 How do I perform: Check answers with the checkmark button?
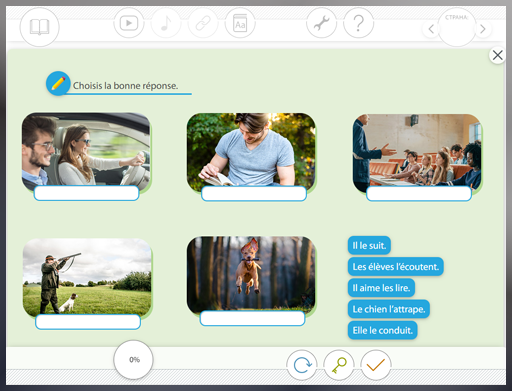coord(376,365)
